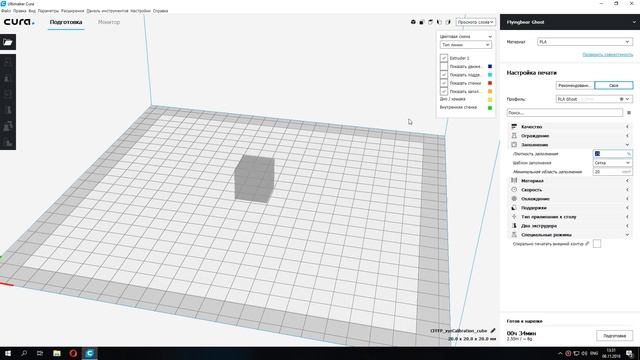
Task: Open Windows Start menu
Action: point(8,353)
